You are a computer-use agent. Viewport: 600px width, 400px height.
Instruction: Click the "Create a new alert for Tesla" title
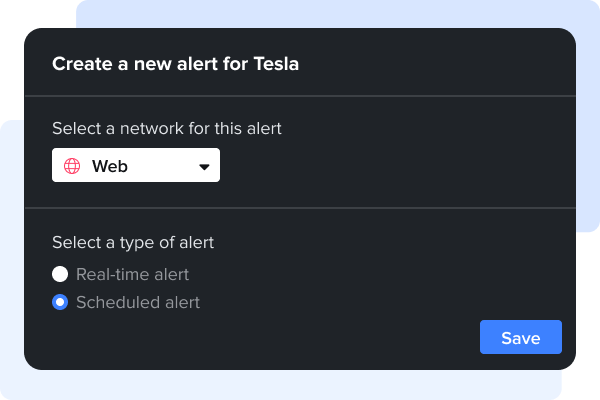[x=175, y=64]
